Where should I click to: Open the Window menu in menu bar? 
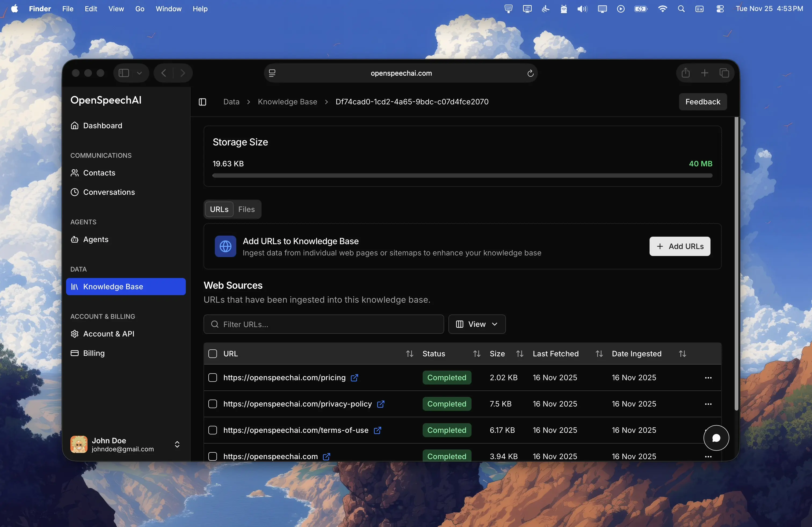coord(169,9)
